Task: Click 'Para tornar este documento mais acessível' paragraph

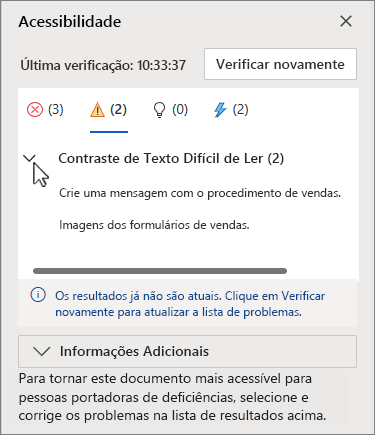Action: (x=172, y=397)
